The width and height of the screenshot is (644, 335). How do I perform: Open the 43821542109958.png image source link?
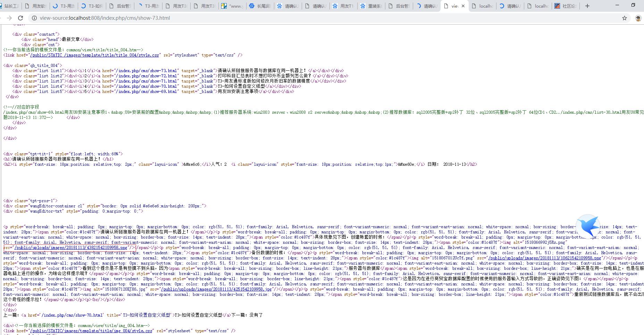pyautogui.click(x=70, y=248)
